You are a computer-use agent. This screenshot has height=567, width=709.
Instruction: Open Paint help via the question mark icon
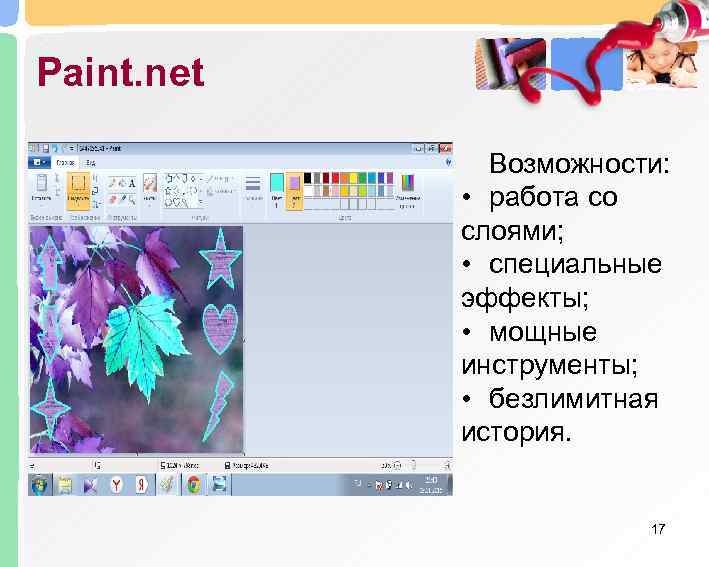pyautogui.click(x=448, y=162)
